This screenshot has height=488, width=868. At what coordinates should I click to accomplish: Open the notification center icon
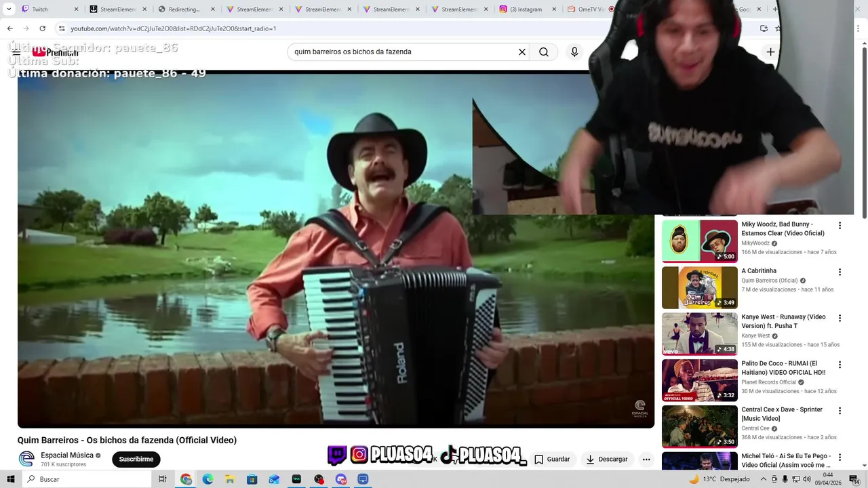click(x=854, y=479)
